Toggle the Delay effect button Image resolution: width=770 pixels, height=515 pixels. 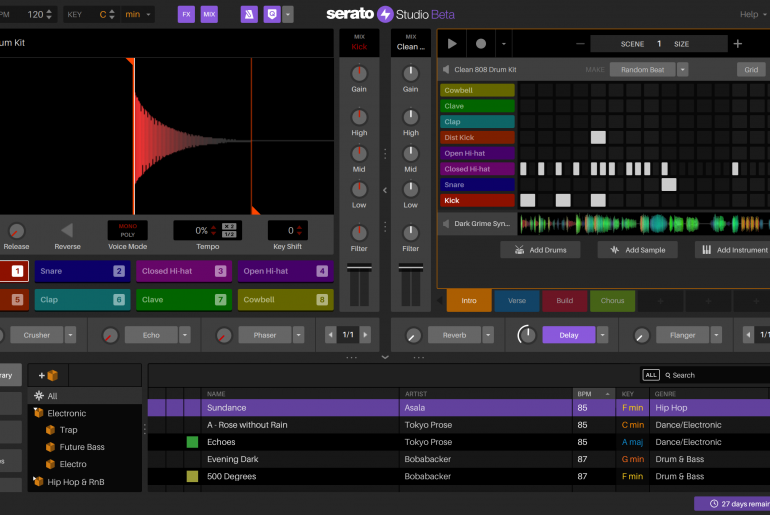[x=569, y=335]
